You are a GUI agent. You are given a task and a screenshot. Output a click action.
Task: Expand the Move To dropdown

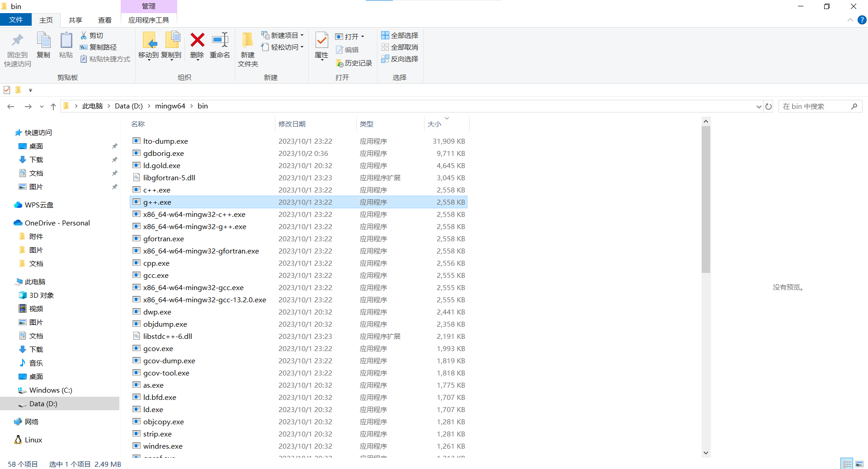coord(148,59)
